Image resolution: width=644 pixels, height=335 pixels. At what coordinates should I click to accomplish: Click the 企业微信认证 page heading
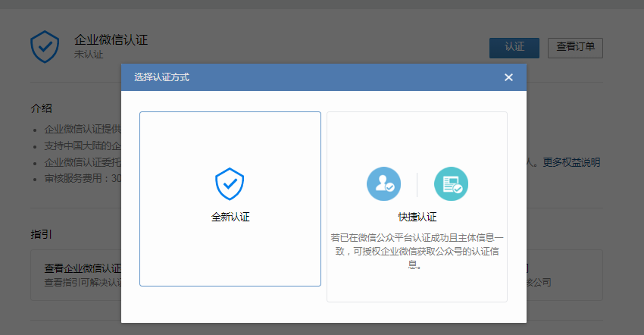click(x=111, y=40)
